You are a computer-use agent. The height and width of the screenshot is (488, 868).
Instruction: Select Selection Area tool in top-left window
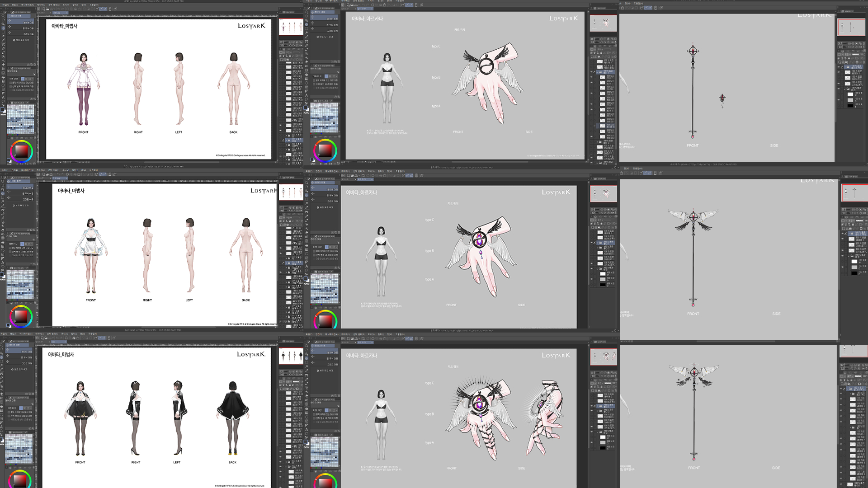pyautogui.click(x=3, y=32)
